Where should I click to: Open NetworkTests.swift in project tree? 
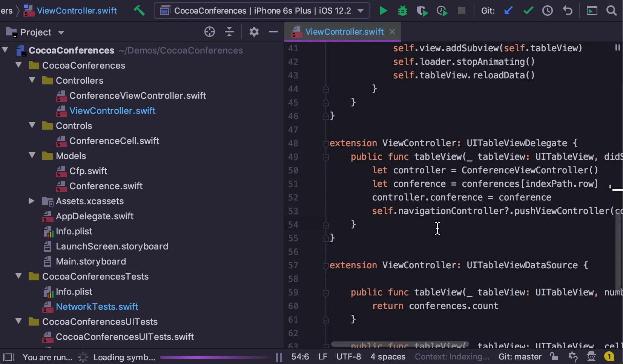pyautogui.click(x=97, y=306)
